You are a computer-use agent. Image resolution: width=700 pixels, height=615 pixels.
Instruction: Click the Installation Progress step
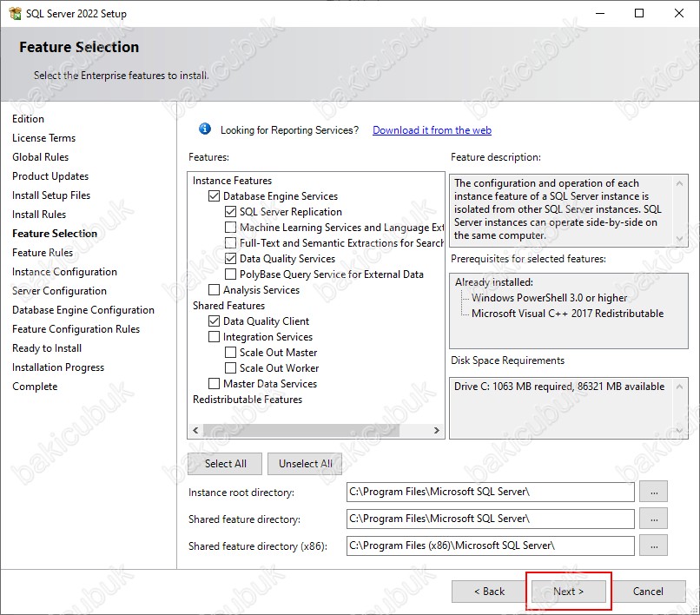(x=58, y=367)
